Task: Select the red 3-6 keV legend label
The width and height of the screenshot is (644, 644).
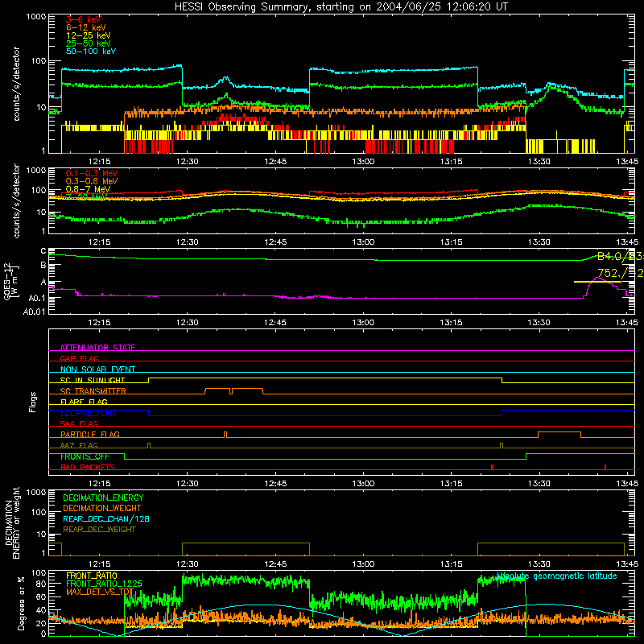Action: pos(83,19)
